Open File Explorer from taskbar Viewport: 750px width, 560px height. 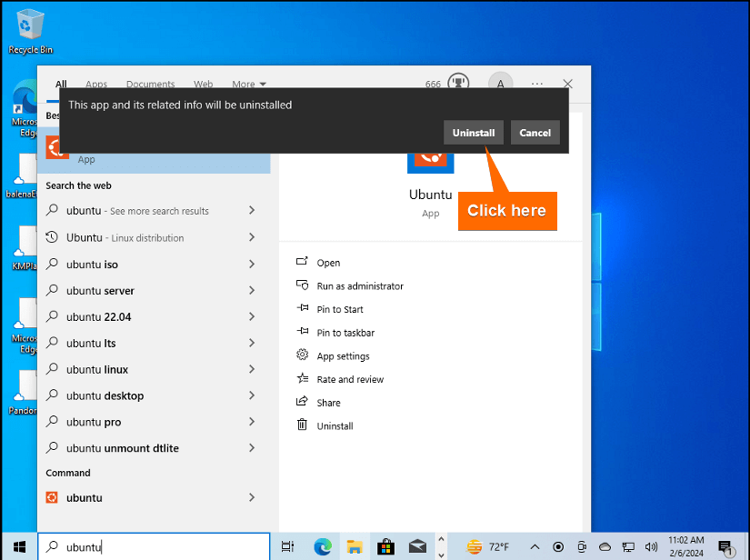point(355,546)
